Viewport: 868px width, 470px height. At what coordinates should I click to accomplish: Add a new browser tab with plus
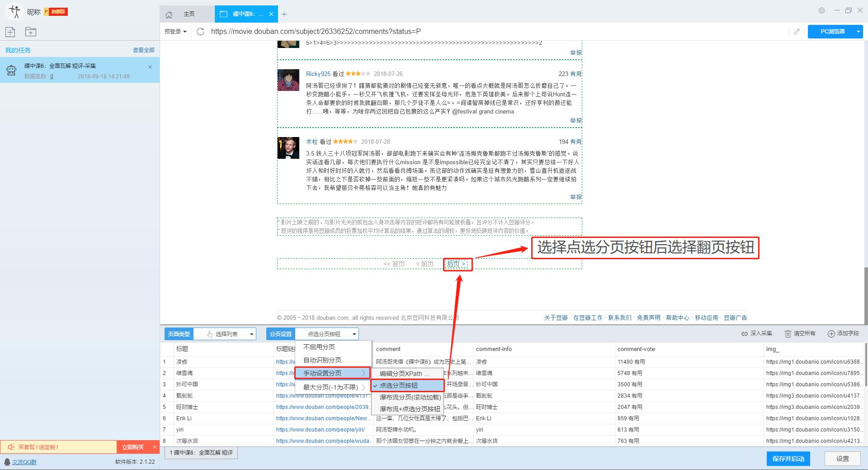pyautogui.click(x=284, y=14)
